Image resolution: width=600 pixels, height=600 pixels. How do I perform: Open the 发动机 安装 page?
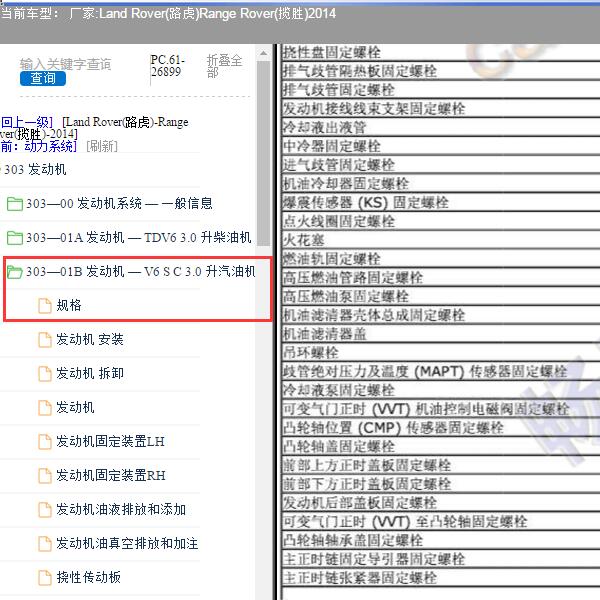click(x=90, y=339)
